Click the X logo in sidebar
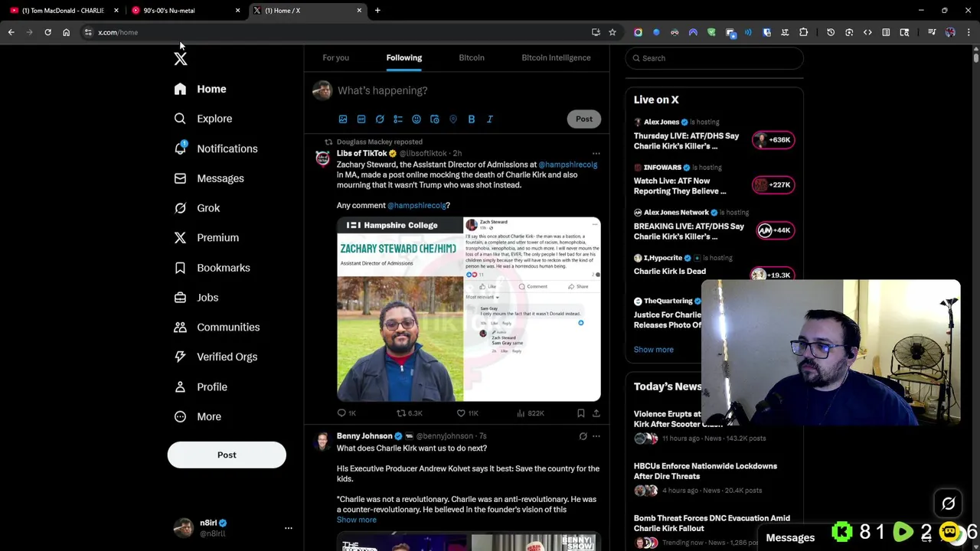 pos(180,59)
